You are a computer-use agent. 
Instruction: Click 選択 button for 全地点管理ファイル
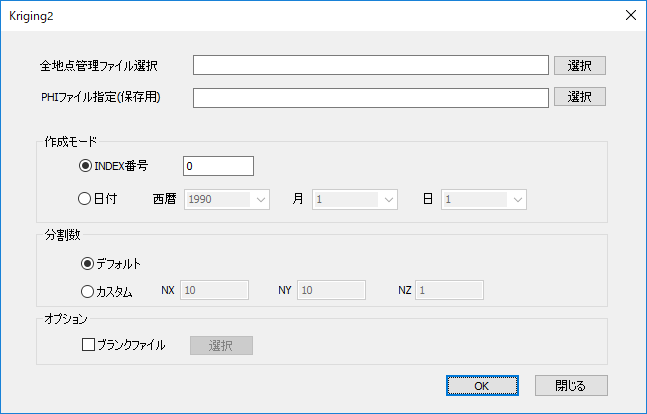point(580,65)
